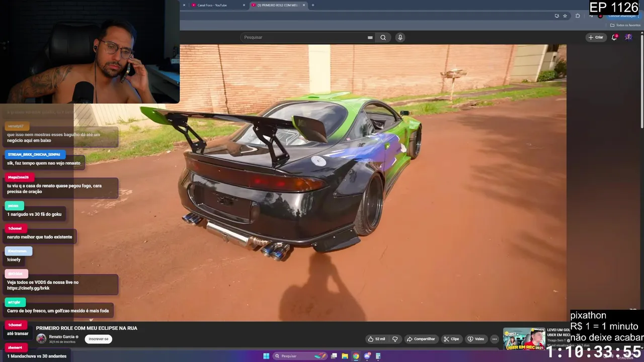Open the calculator icon on the taskbar
This screenshot has width=644, height=362.
tap(378, 356)
